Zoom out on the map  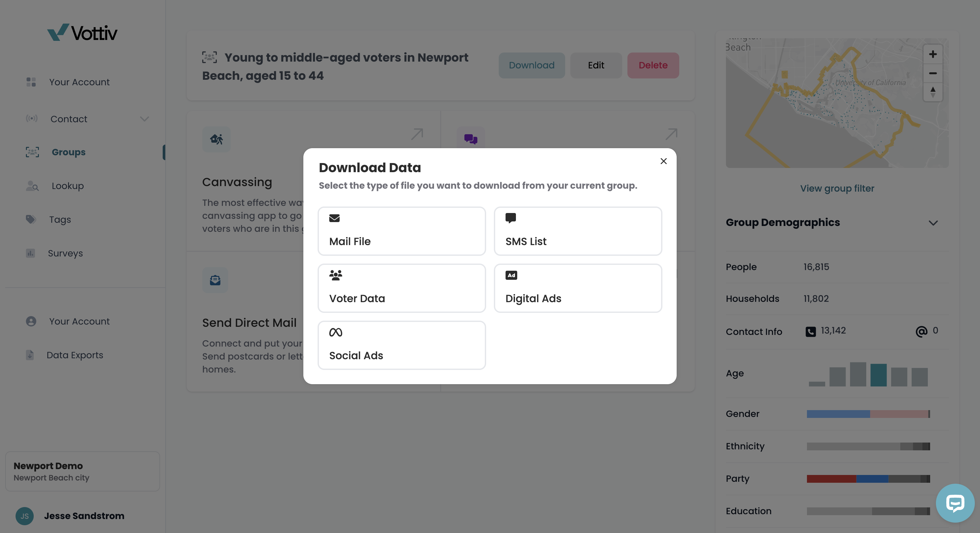point(933,73)
